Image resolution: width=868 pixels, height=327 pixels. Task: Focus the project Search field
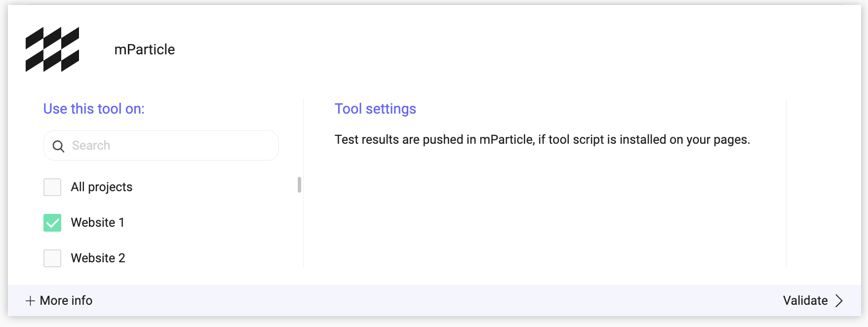tap(161, 146)
